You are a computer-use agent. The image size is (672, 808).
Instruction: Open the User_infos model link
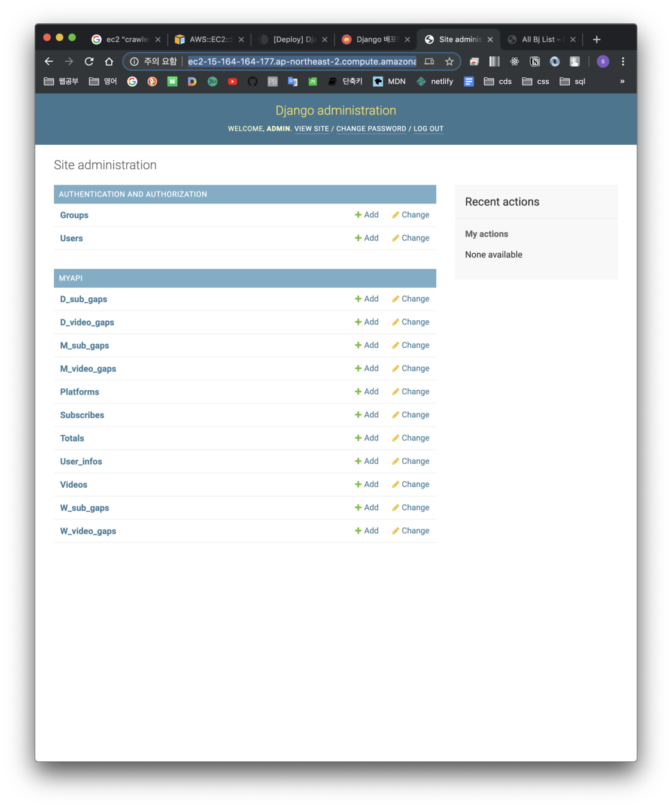(x=81, y=461)
